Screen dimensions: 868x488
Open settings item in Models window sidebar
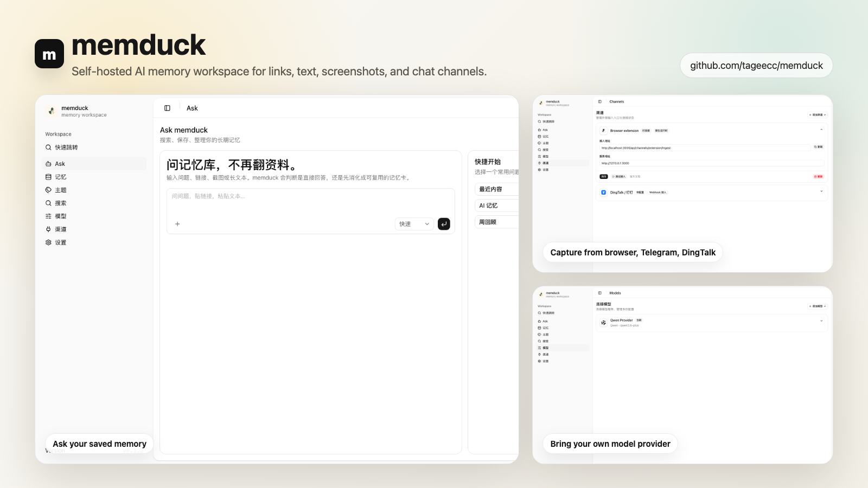pos(563,361)
